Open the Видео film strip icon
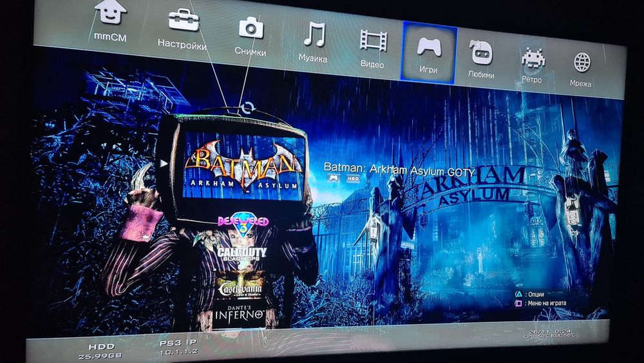644x363 pixels. (374, 40)
